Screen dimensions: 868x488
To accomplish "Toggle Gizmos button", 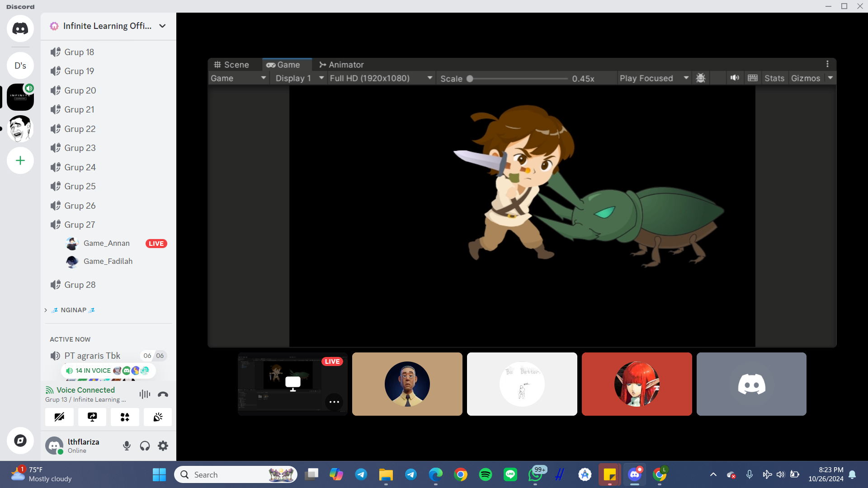I will [x=806, y=78].
